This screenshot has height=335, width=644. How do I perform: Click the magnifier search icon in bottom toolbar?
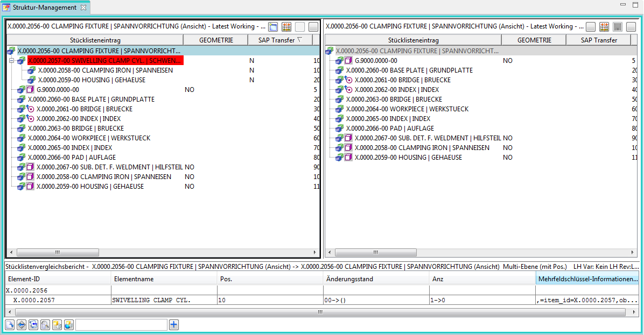[45, 325]
